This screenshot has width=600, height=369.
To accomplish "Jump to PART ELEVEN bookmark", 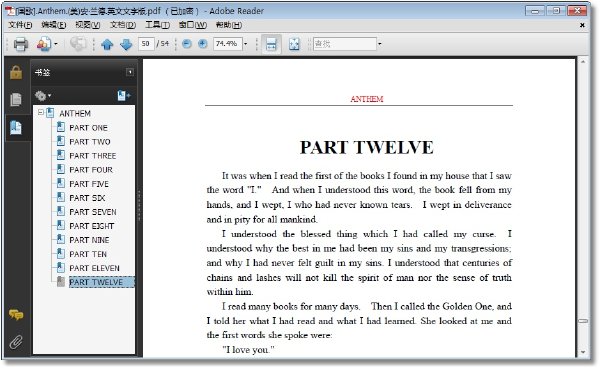I will (x=95, y=268).
